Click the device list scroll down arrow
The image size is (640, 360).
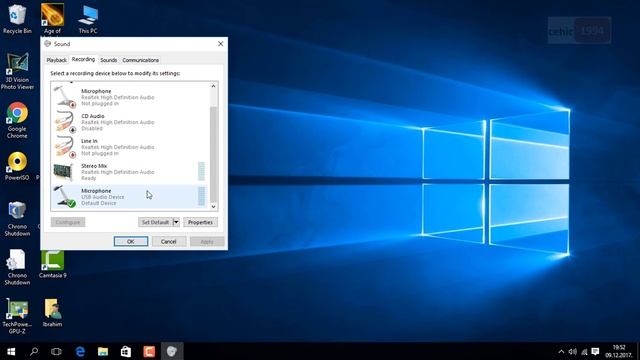(213, 207)
